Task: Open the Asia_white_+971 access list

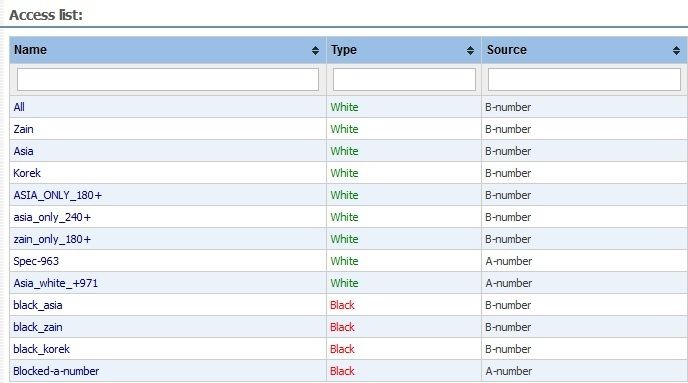Action: (x=56, y=283)
